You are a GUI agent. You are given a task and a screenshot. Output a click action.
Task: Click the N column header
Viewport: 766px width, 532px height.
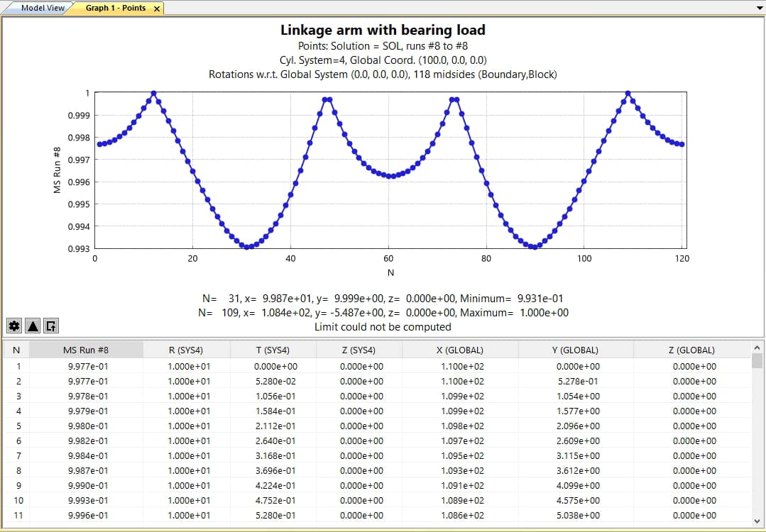tap(16, 350)
